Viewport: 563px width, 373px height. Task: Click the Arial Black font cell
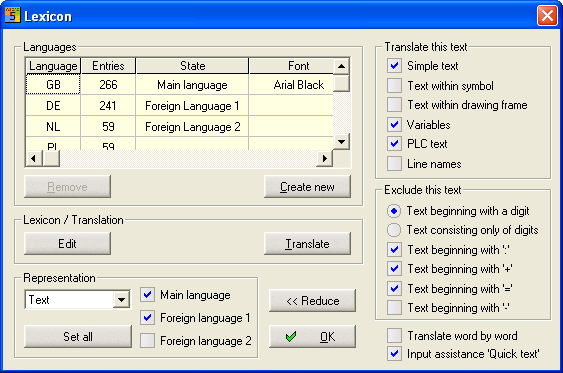click(291, 85)
